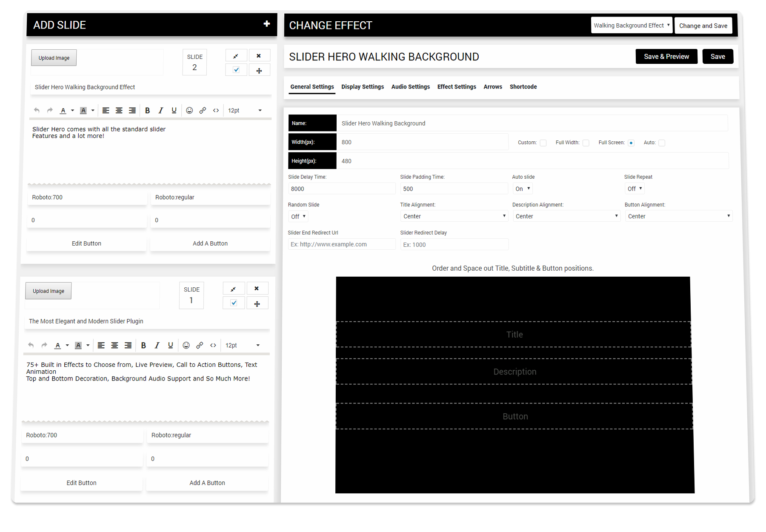Open the Button Alignment dropdown
This screenshot has width=766, height=532.
tap(679, 216)
